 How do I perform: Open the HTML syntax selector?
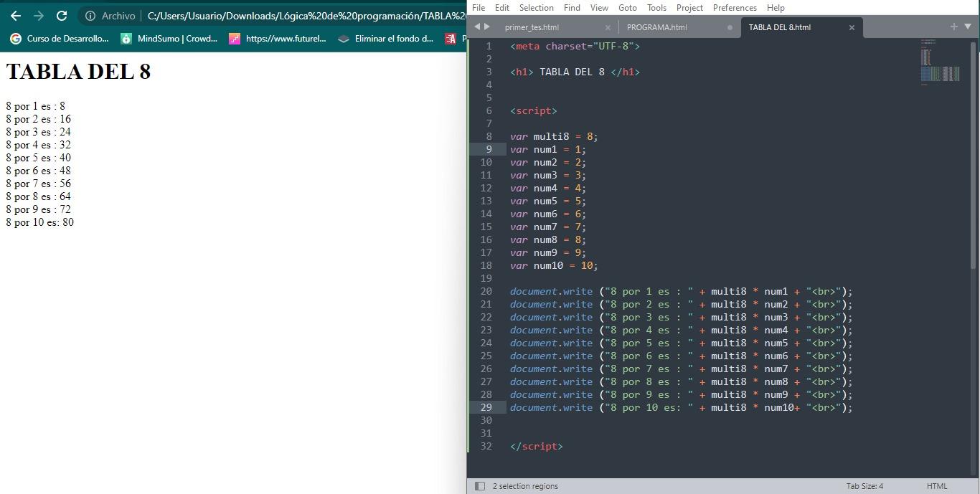pyautogui.click(x=937, y=486)
